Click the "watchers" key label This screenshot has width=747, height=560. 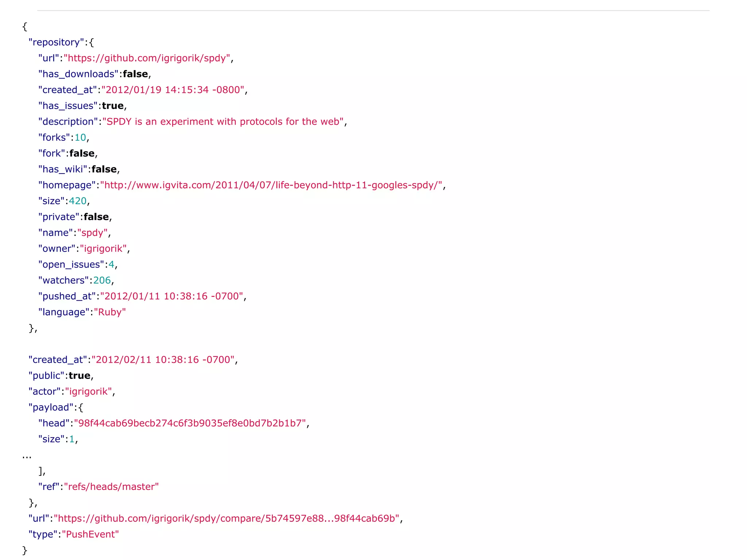click(x=64, y=280)
